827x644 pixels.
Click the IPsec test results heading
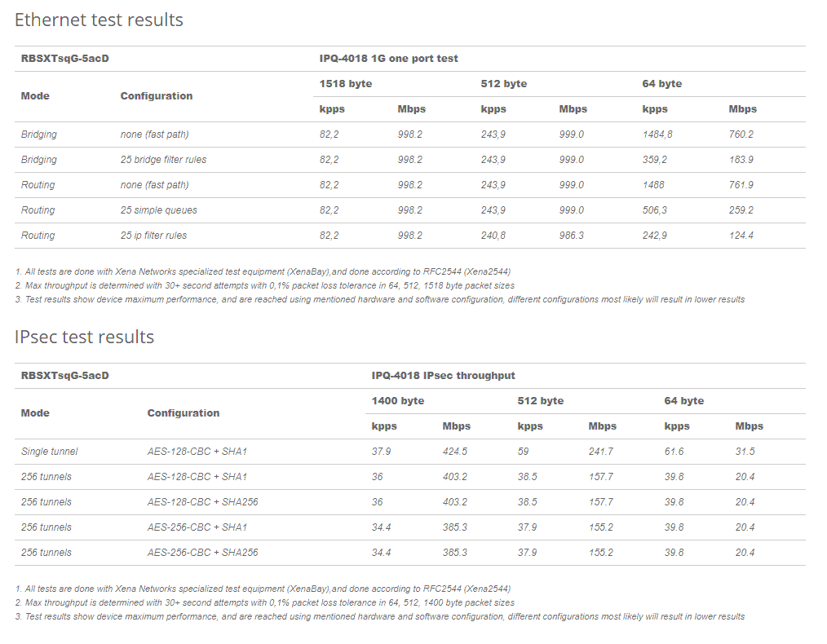(84, 337)
